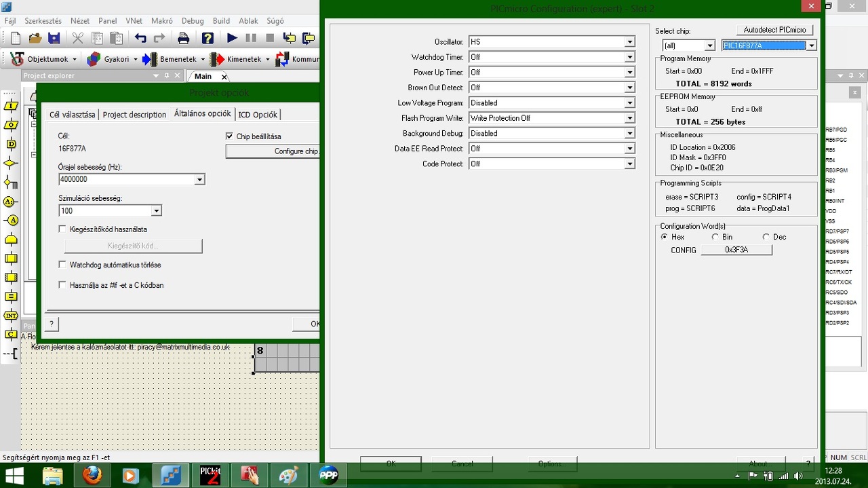Screen dimensions: 868x488
Task: Click the CONFIG 0x3F3A button
Action: 736,250
